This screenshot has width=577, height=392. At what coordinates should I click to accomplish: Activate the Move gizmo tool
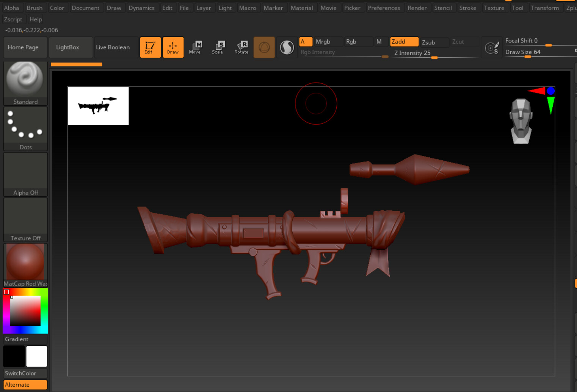point(195,47)
